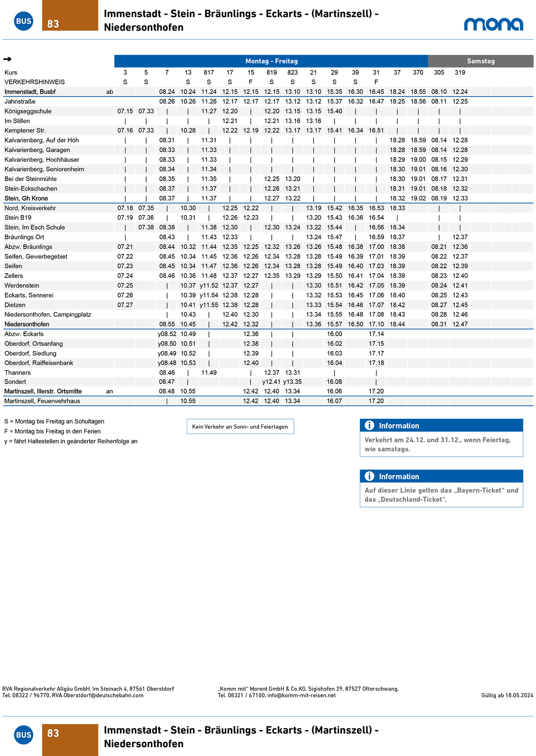Select 'Sondert' stop label
Screen dimensions: 536x756
pyautogui.click(x=15, y=382)
